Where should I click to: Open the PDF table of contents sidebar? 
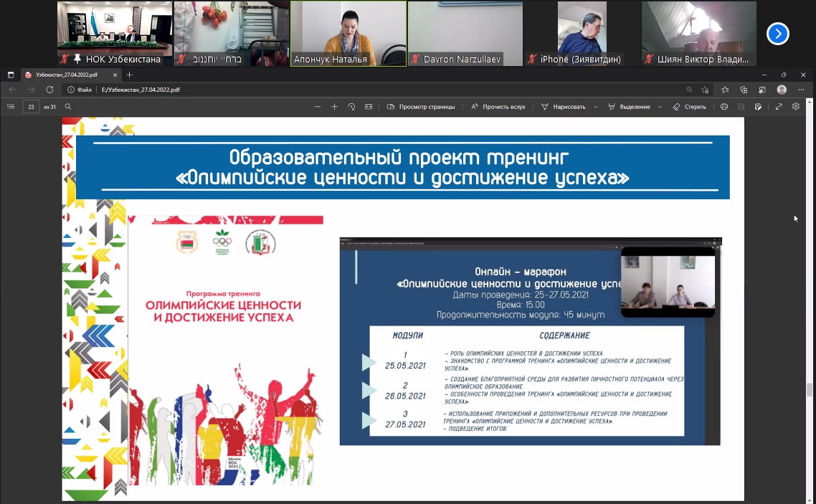(x=11, y=107)
